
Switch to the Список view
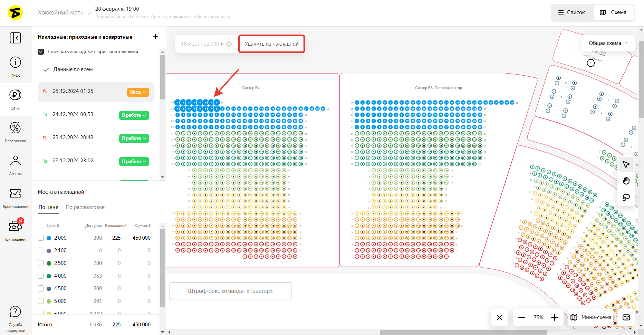[x=571, y=12]
